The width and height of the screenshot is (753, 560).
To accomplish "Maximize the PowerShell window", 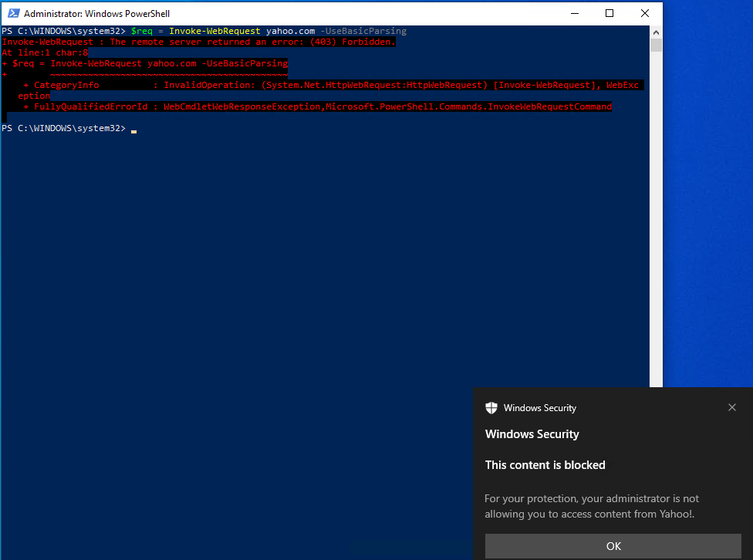I will 609,13.
